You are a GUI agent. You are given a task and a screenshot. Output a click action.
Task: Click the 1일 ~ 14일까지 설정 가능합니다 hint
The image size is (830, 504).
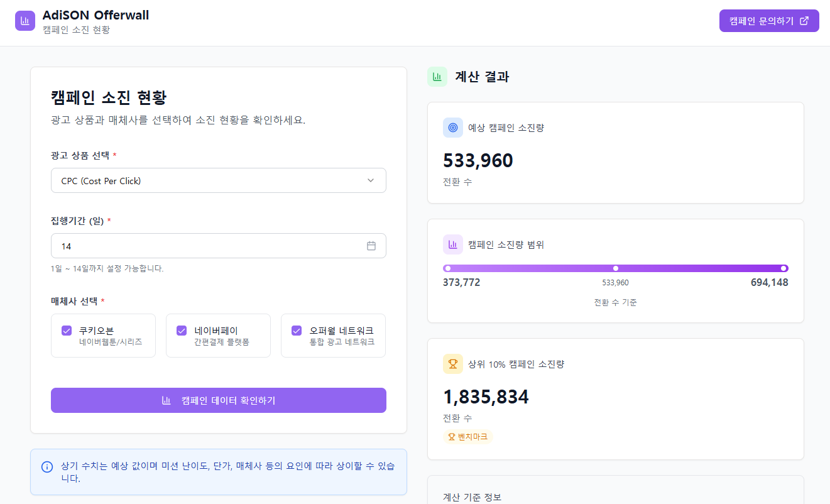(107, 268)
